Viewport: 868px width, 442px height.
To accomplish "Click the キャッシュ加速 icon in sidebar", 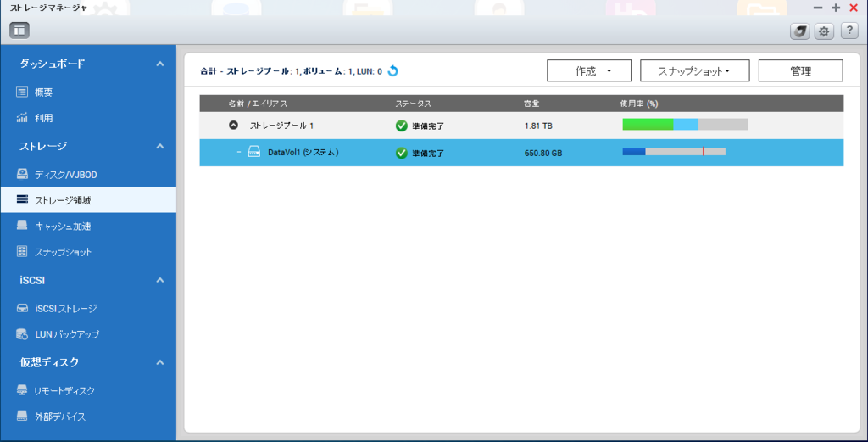I will click(22, 226).
